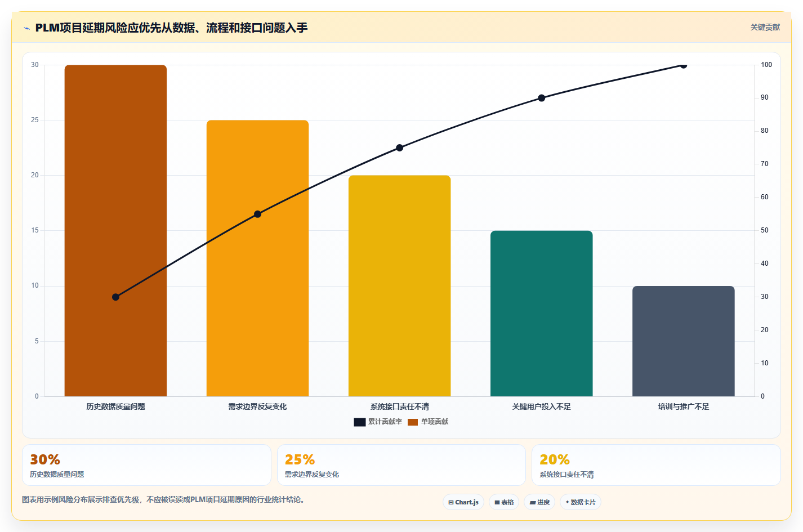Viewport: 803px width, 532px height.
Task: Select the 数据卡片 chip
Action: pyautogui.click(x=581, y=502)
